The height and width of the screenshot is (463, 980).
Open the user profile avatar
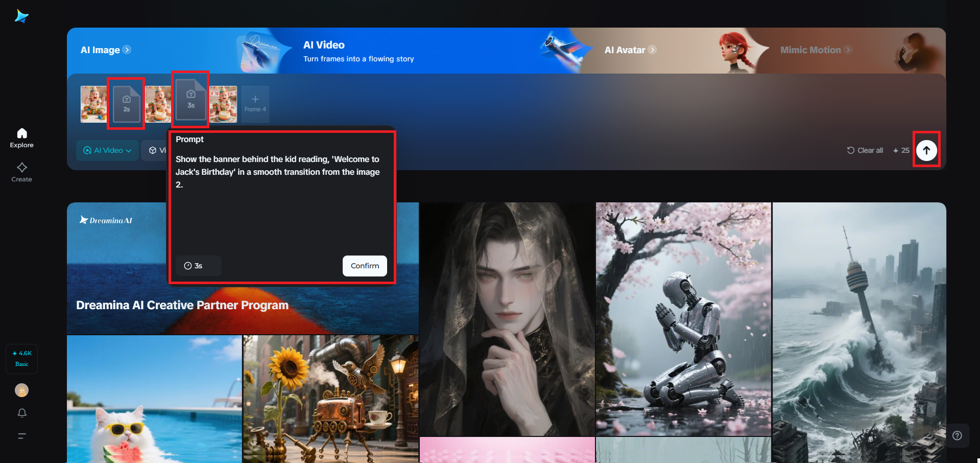click(x=21, y=390)
